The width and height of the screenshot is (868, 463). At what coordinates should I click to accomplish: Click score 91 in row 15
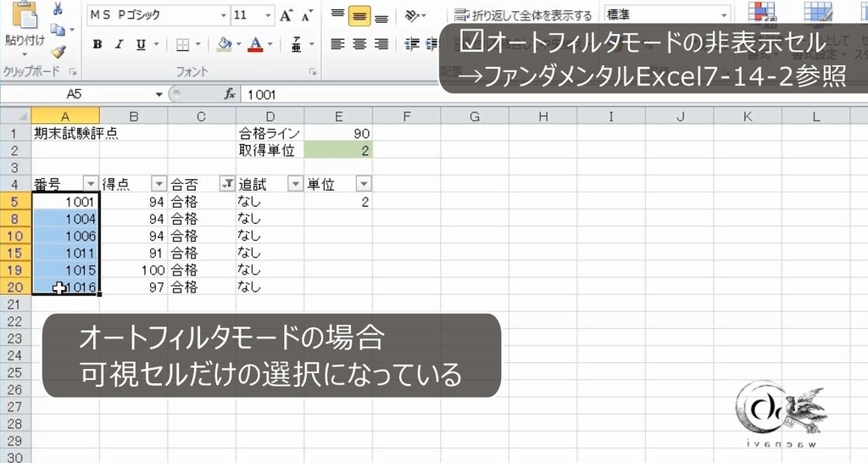tap(133, 253)
